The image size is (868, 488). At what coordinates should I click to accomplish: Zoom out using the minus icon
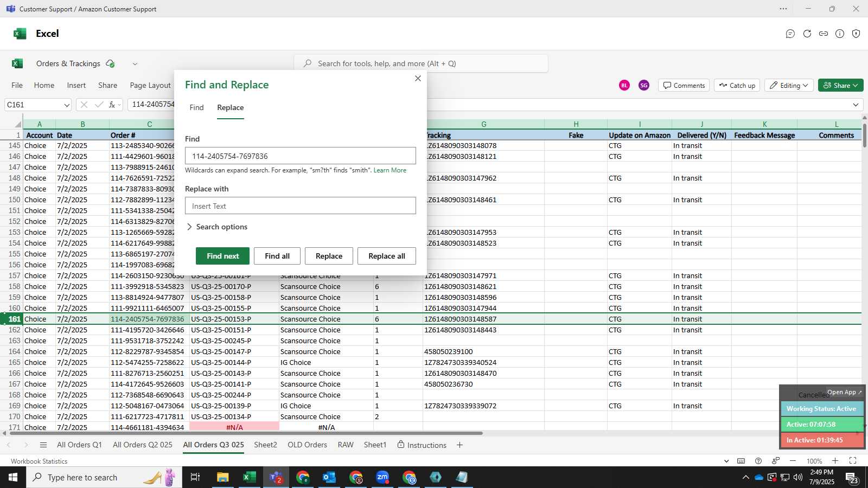click(x=793, y=461)
